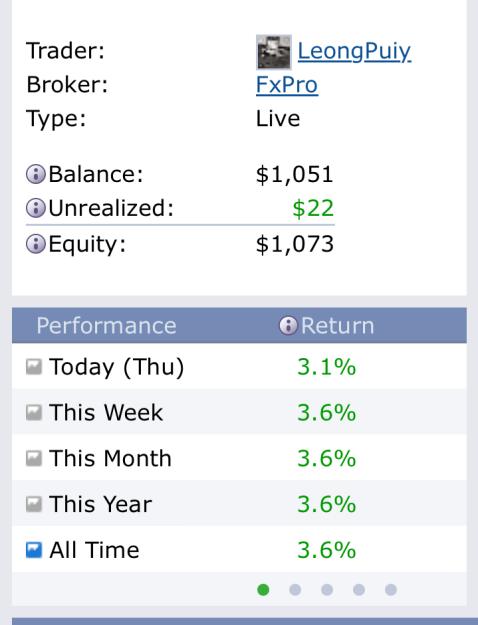This screenshot has height=625, width=478.
Task: Toggle the This Month chart icon
Action: coord(34,458)
